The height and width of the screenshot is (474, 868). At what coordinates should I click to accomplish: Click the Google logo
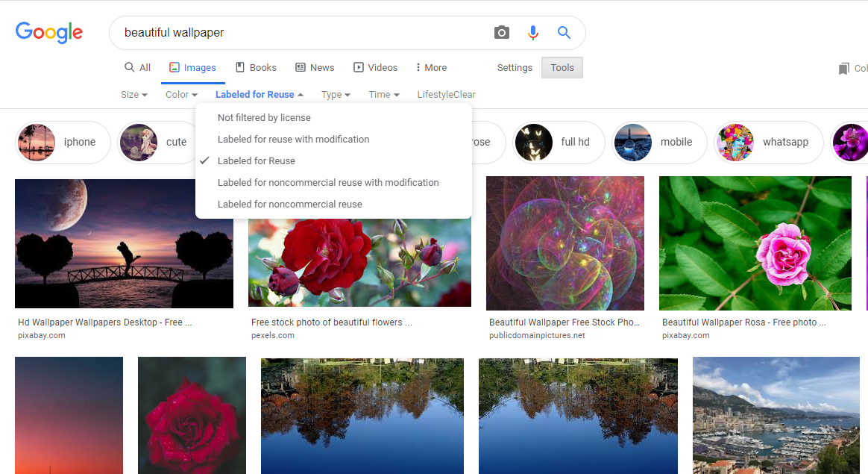pos(48,33)
